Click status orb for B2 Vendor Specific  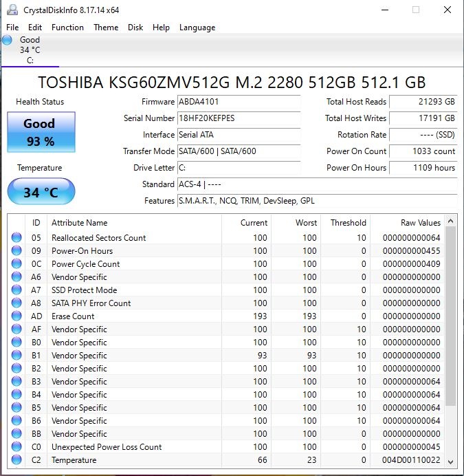[16, 368]
